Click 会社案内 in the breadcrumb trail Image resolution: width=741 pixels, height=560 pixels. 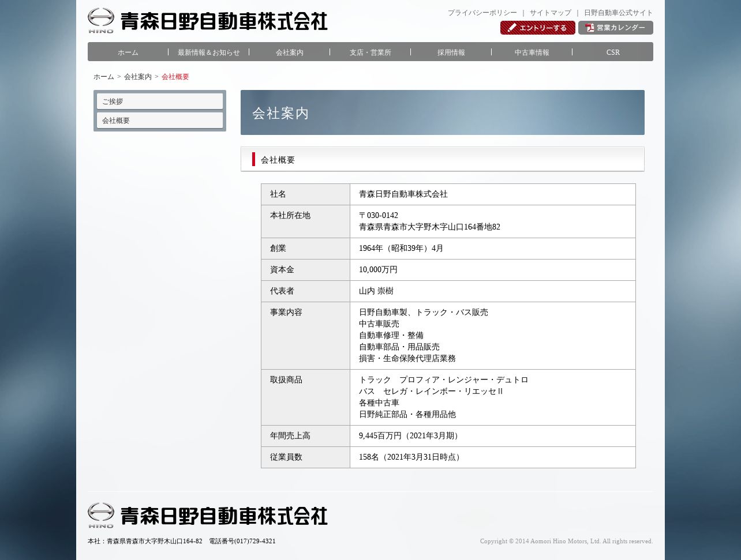click(138, 77)
